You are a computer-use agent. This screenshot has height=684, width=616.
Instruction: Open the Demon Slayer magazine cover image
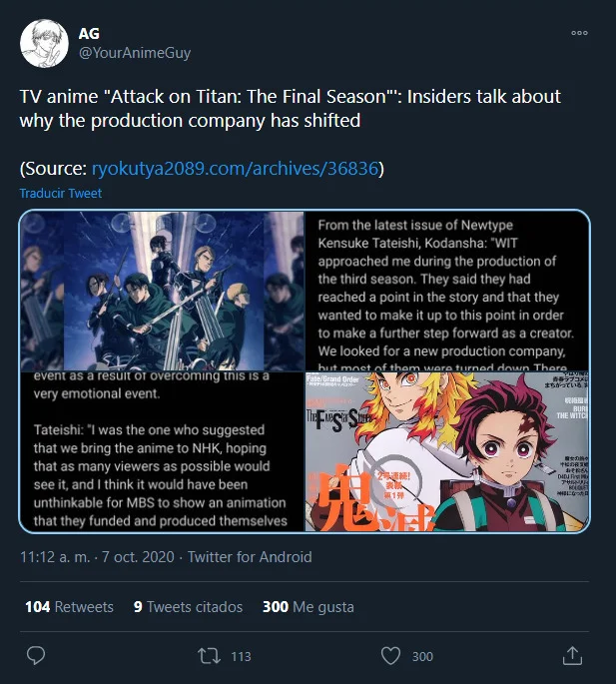point(447,451)
